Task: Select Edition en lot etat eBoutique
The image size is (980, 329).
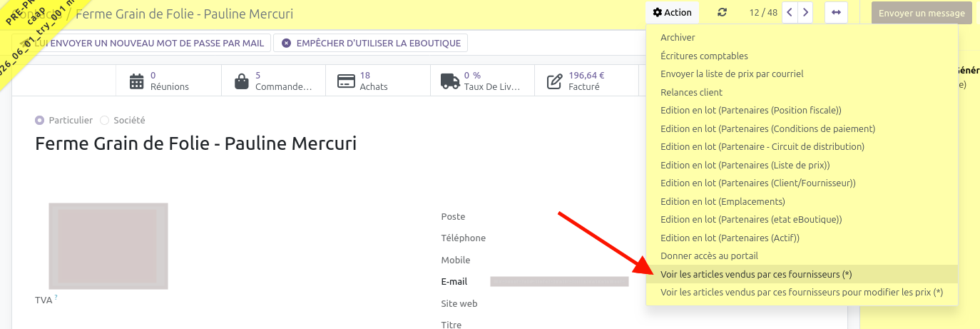Action: pyautogui.click(x=802, y=220)
